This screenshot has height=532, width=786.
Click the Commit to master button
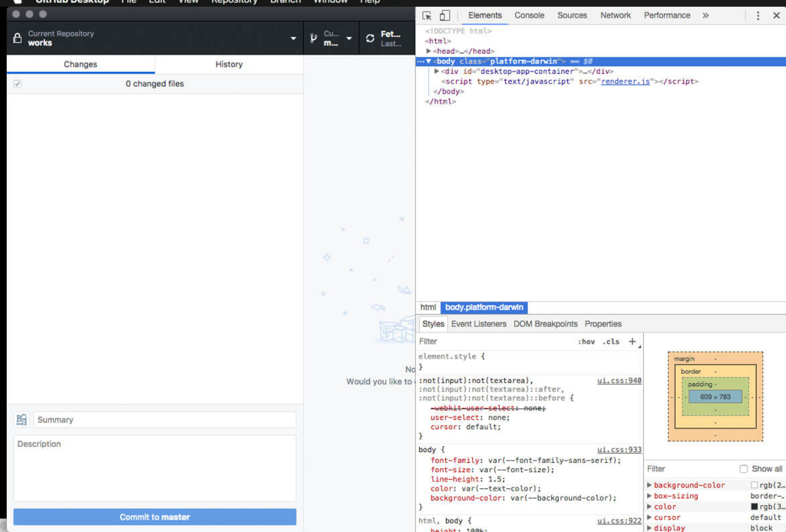click(x=155, y=517)
